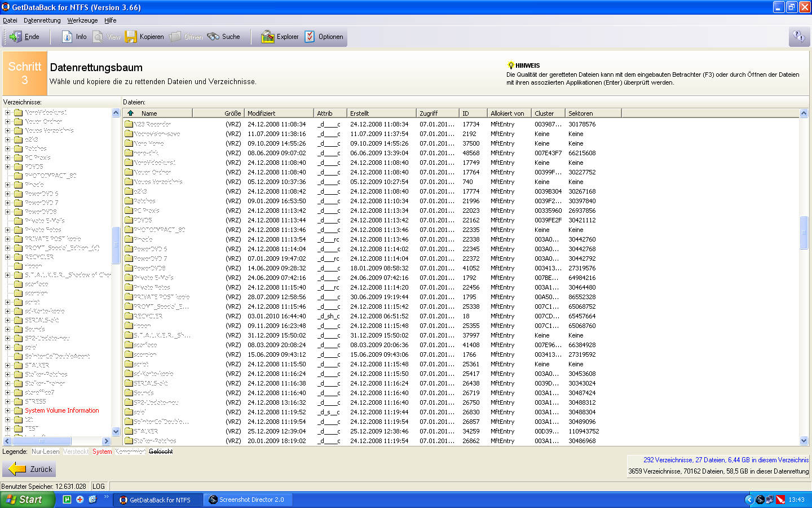Screen dimensions: 812x508
Task: Expand the STRESS folder node
Action: click(7, 401)
